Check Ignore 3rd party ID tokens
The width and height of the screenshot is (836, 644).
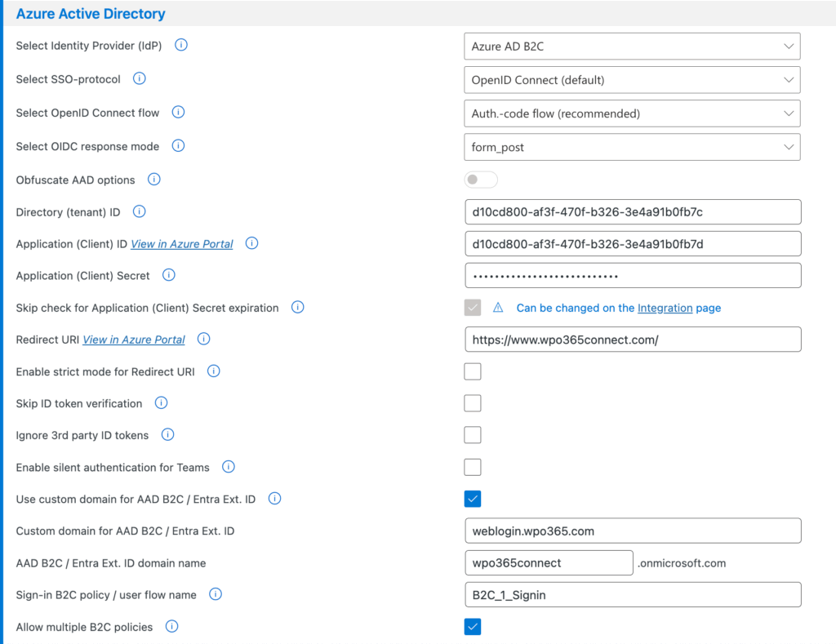(x=473, y=435)
